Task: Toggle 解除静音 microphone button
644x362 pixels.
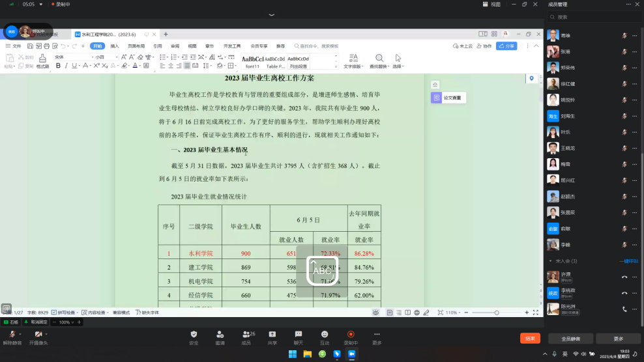Action: point(11,335)
